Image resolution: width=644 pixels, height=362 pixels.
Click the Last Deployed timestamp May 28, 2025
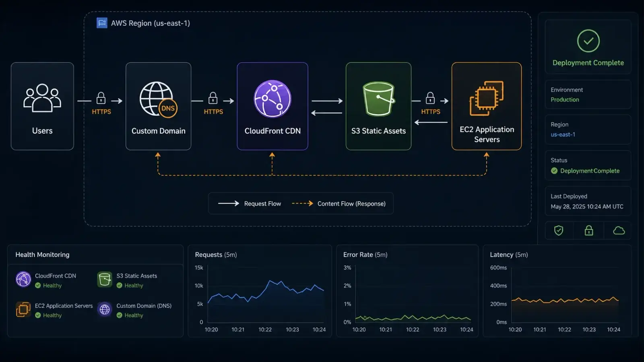point(587,207)
